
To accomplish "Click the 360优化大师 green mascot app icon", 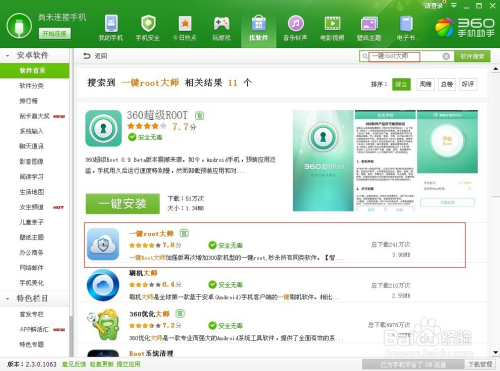I will [103, 325].
